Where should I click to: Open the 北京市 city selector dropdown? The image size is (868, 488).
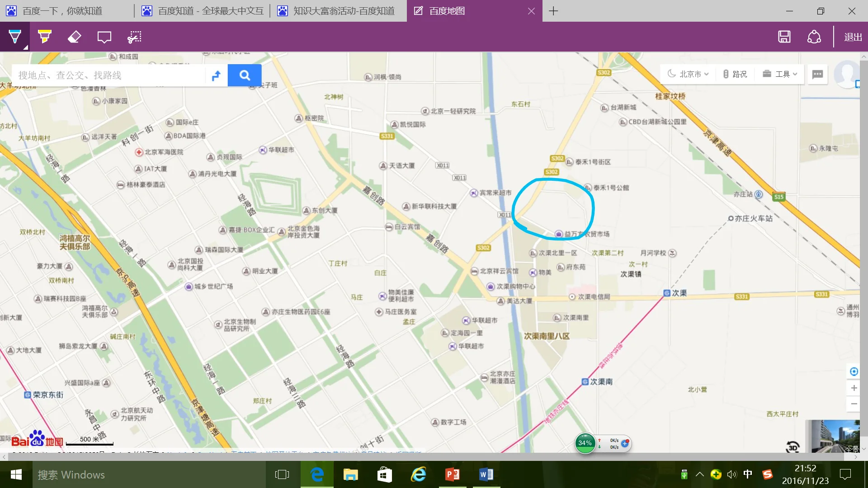tap(688, 74)
